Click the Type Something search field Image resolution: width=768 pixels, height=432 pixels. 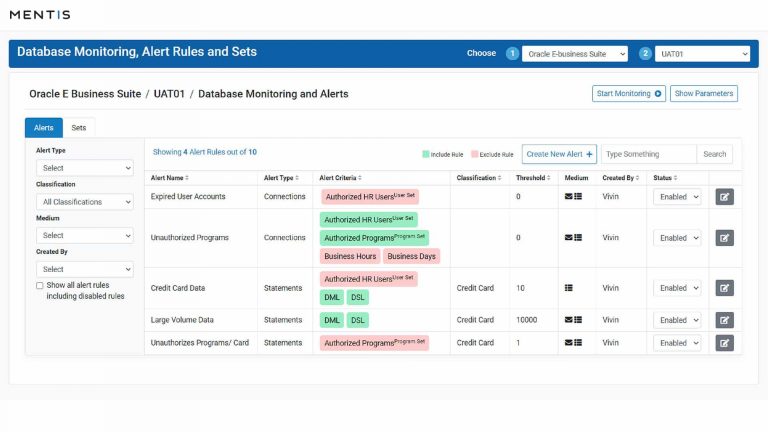(x=648, y=154)
